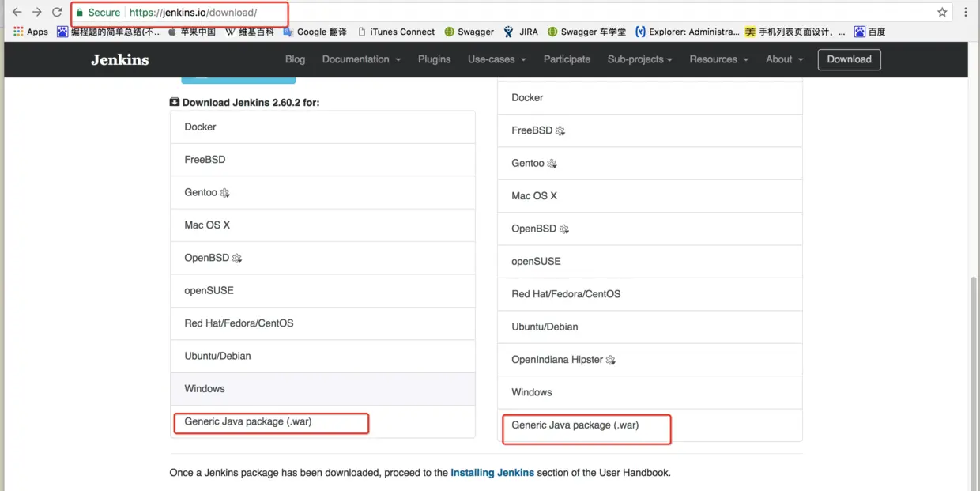Open the JIRA bookmark
980x491 pixels.
[521, 32]
